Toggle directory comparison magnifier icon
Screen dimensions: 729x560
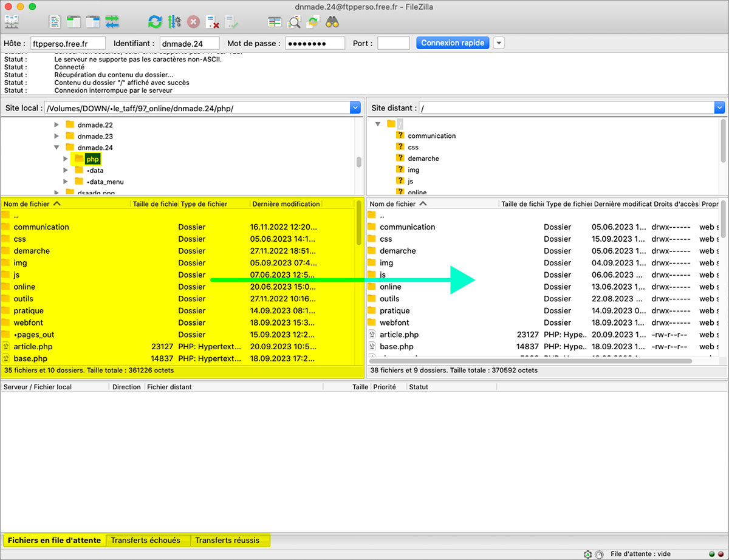pos(294,22)
